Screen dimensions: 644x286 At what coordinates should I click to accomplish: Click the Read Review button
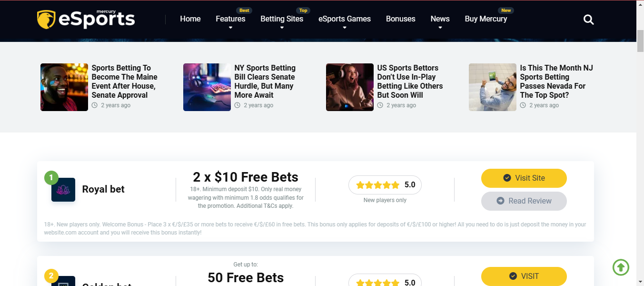point(524,201)
